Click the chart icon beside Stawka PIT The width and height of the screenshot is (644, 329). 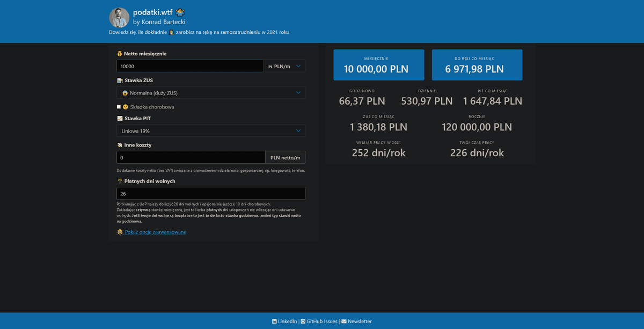coord(120,118)
